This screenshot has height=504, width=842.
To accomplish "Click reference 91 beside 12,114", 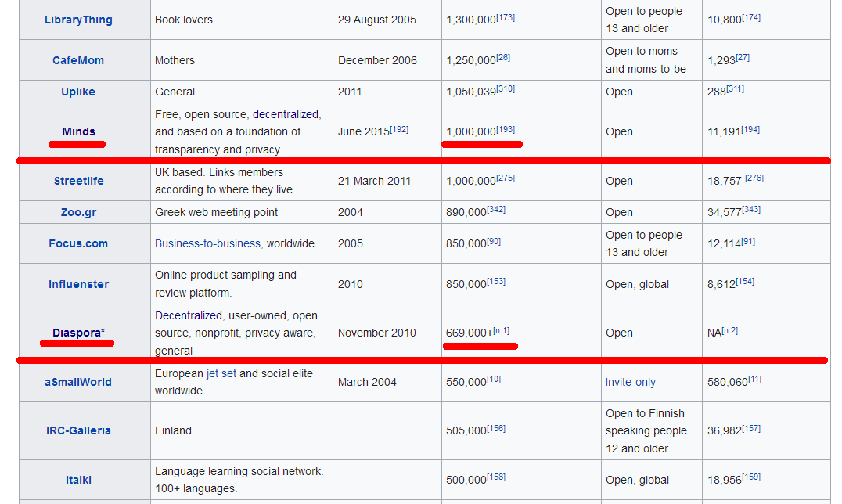I will [x=749, y=241].
